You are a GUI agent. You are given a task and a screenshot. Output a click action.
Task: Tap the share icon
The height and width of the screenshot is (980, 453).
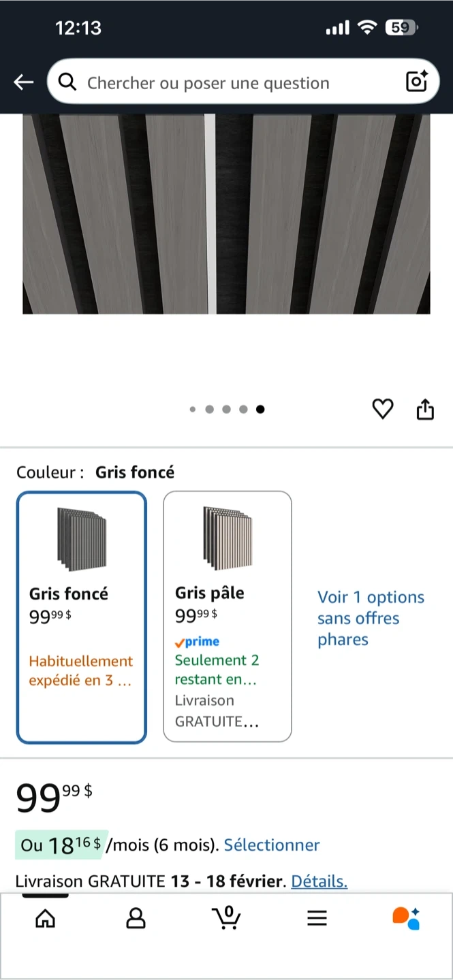[425, 409]
